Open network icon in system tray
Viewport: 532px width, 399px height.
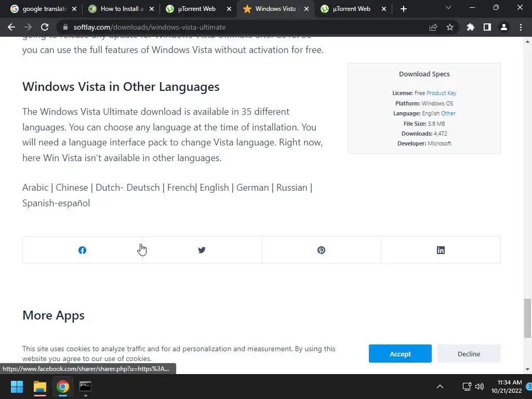[467, 387]
